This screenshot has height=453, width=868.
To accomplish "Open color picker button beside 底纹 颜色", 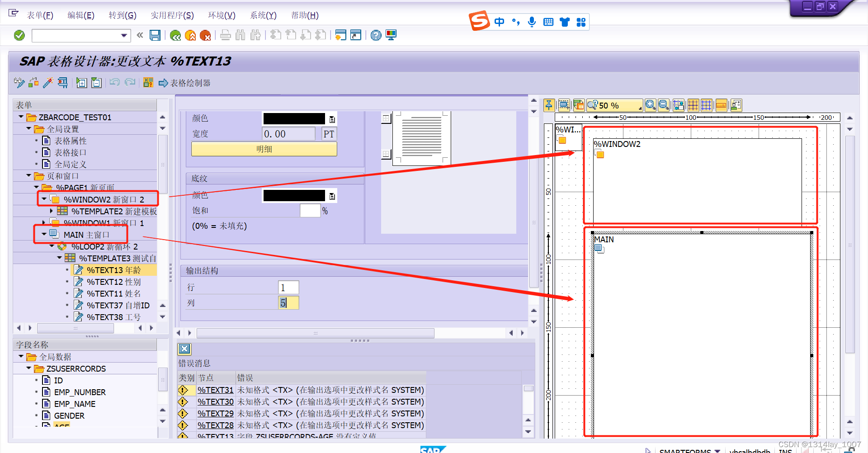I will click(332, 196).
